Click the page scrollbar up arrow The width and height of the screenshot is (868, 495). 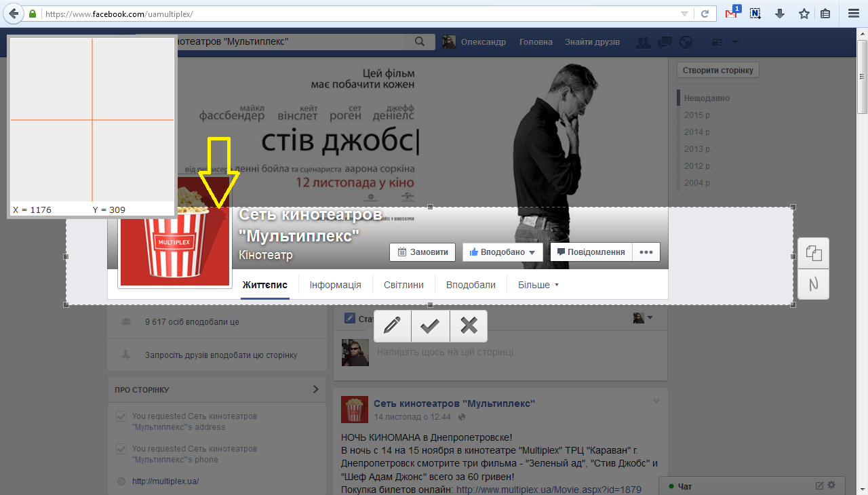coord(863,33)
